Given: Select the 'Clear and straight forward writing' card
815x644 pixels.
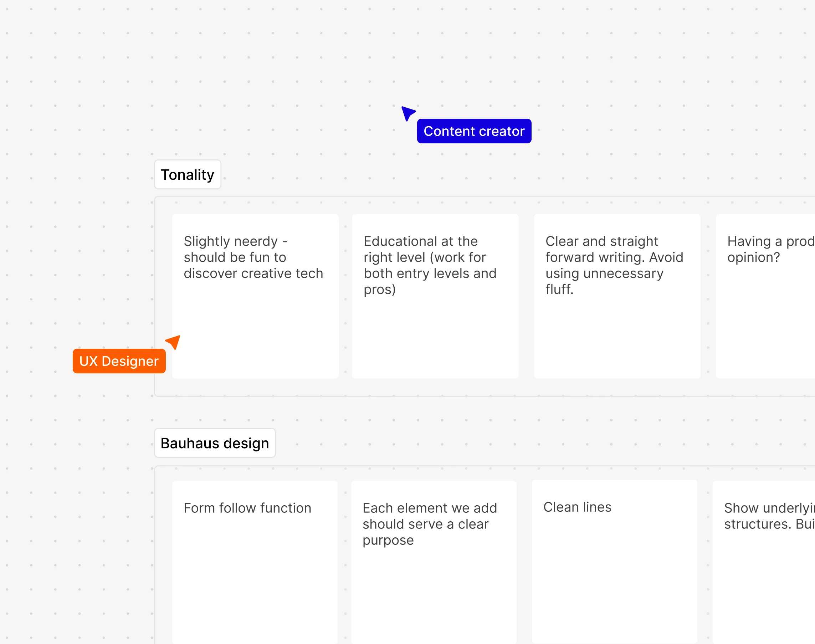Looking at the screenshot, I should pos(617,296).
